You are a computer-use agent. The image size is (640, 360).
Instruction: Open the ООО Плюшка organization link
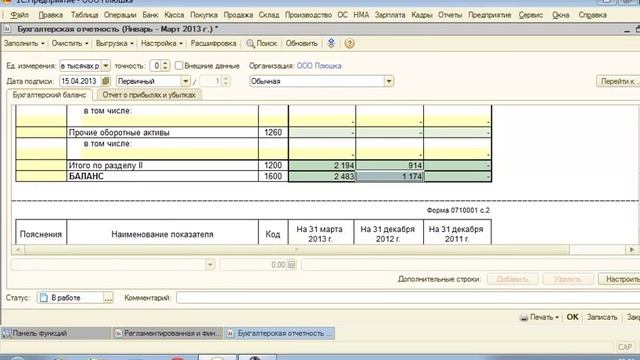point(319,66)
